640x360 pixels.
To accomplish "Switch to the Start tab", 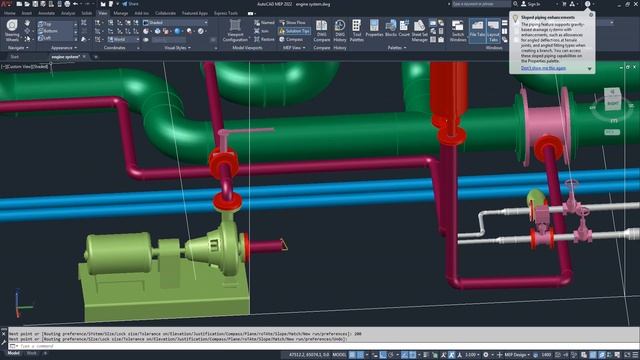I will coord(15,57).
